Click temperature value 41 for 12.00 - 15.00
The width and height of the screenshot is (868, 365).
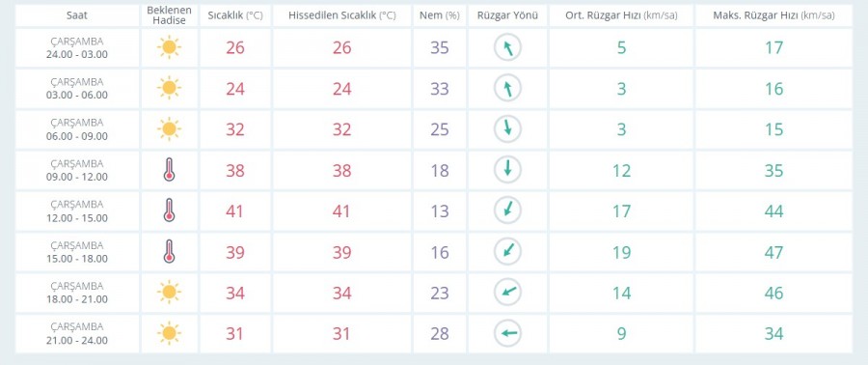coord(234,211)
